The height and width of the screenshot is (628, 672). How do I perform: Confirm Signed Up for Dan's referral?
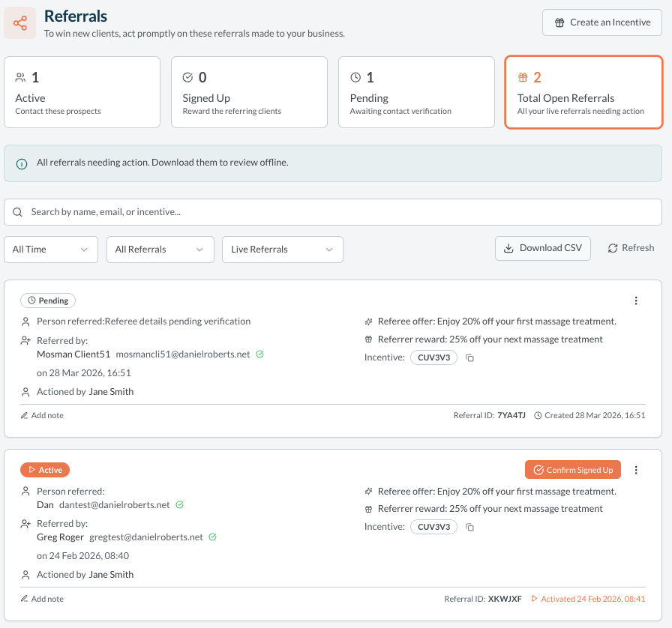click(x=573, y=470)
